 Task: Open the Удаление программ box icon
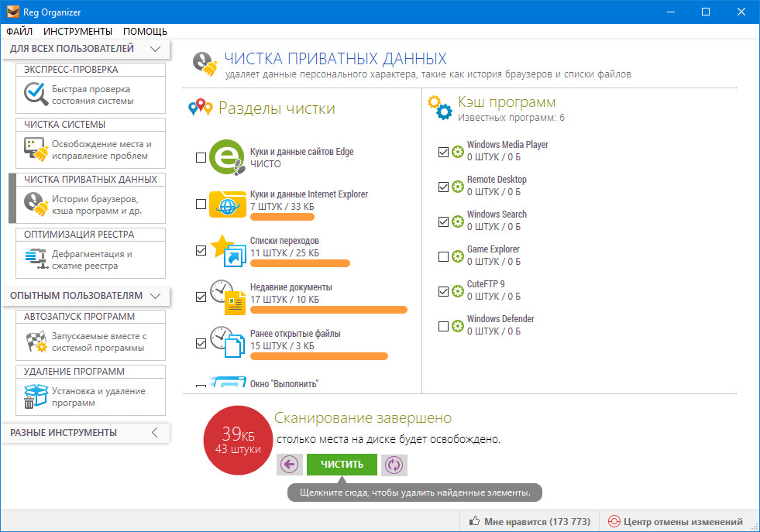[36, 396]
